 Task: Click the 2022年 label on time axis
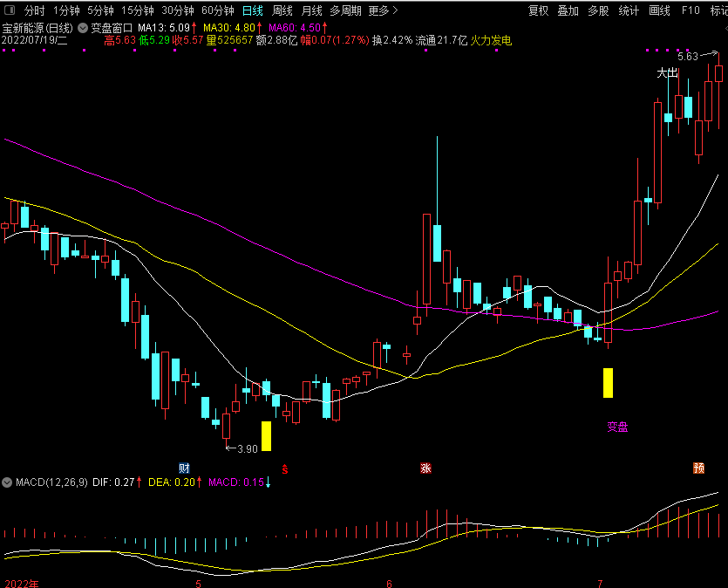click(x=21, y=584)
